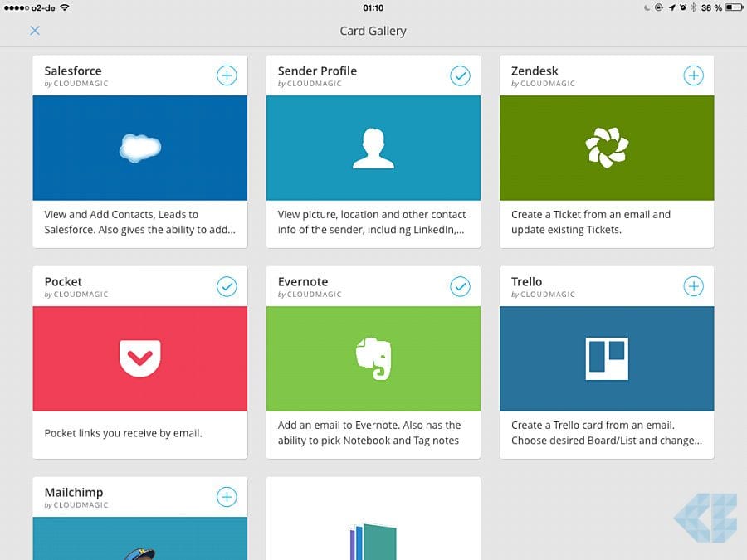
Task: Select the Mailchimp card title
Action: 74,492
